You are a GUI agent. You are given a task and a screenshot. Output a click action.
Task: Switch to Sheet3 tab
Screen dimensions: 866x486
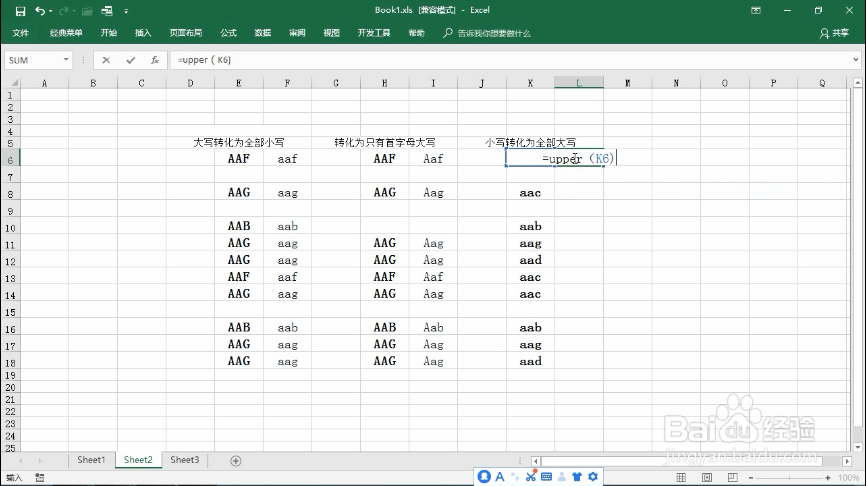point(184,459)
